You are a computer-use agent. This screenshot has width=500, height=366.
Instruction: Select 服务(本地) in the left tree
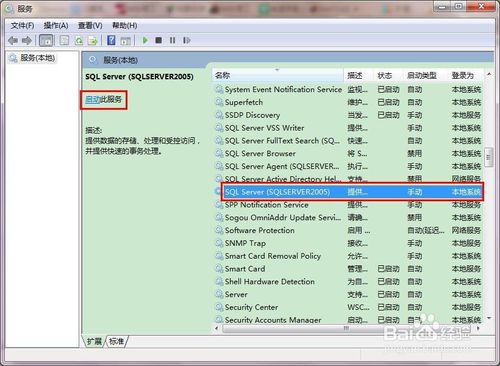(x=37, y=58)
